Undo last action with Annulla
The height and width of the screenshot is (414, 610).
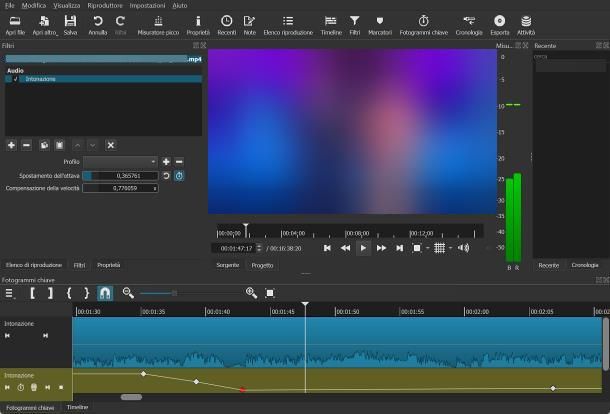(x=98, y=25)
